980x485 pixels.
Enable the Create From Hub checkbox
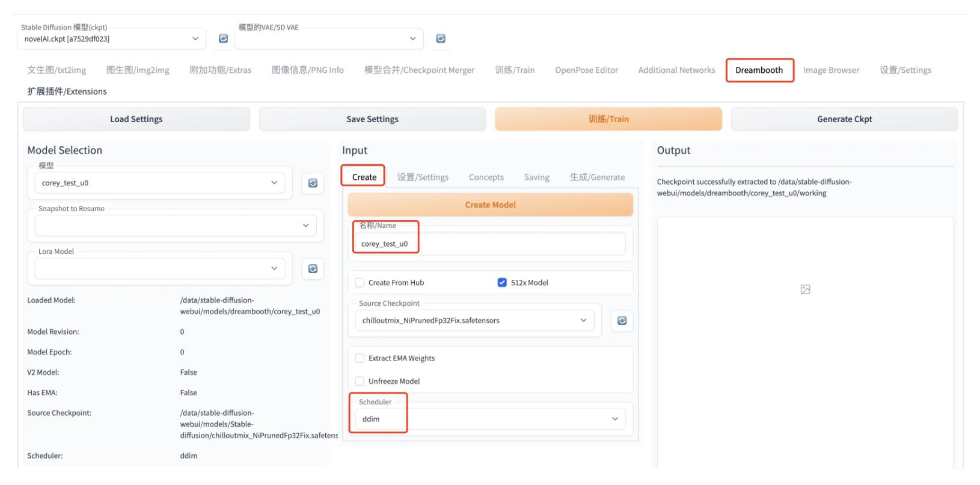pos(360,283)
